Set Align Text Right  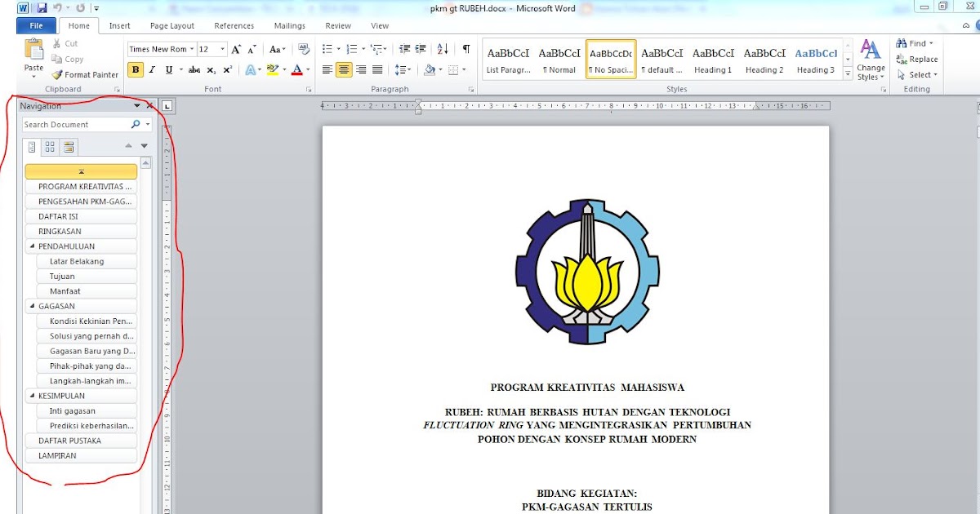360,69
